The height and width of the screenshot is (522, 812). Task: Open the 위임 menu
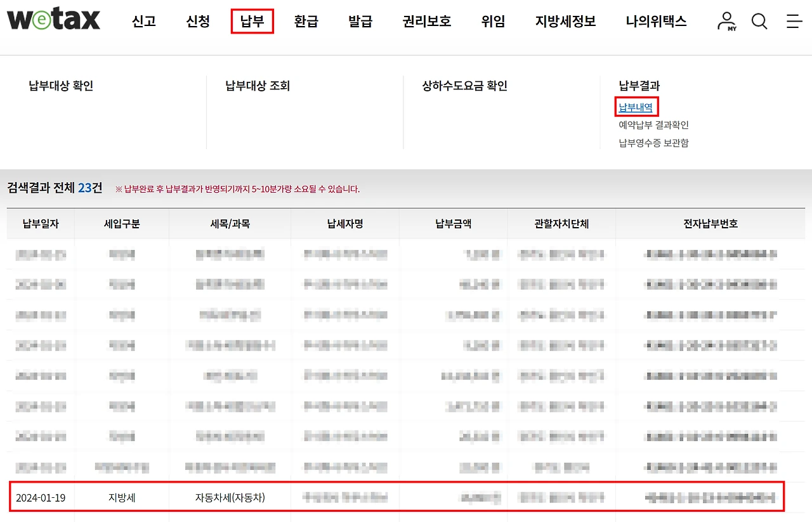click(494, 21)
